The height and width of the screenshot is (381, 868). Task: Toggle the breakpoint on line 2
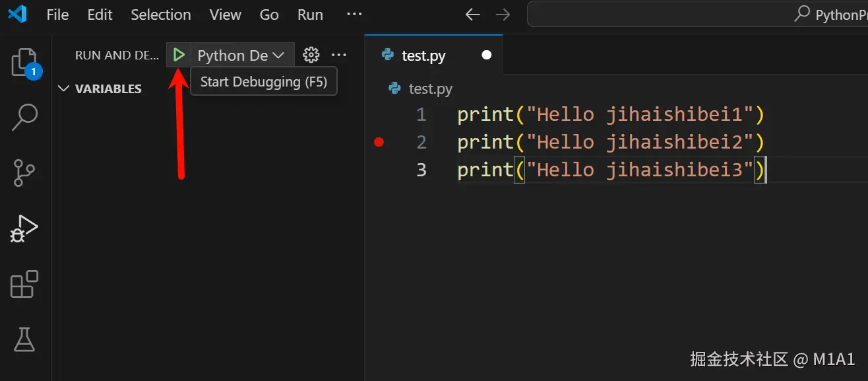379,142
